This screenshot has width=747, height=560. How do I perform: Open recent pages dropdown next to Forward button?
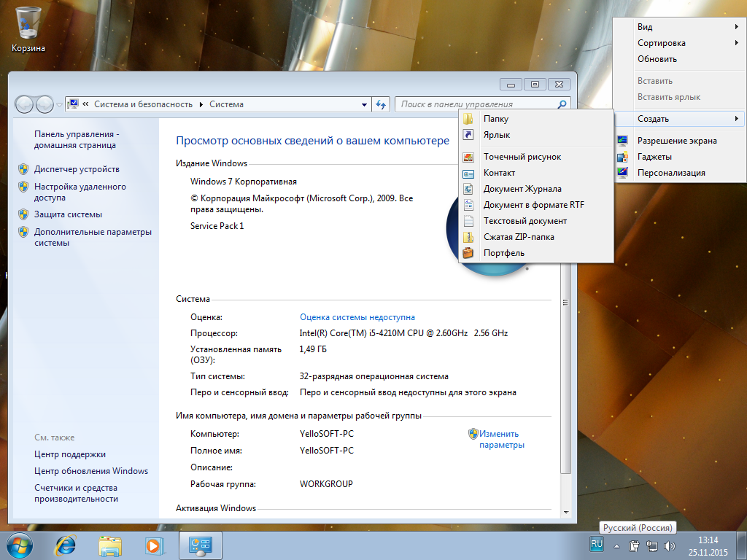click(x=59, y=104)
